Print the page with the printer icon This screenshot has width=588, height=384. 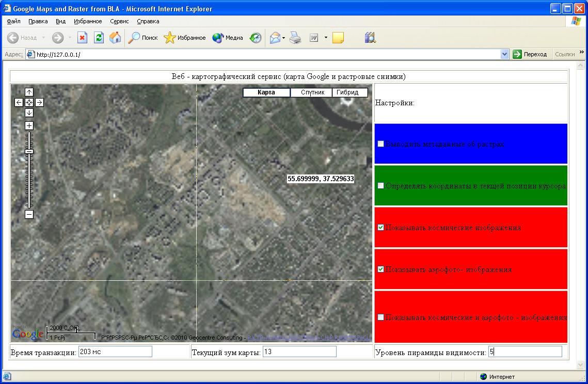coord(295,38)
